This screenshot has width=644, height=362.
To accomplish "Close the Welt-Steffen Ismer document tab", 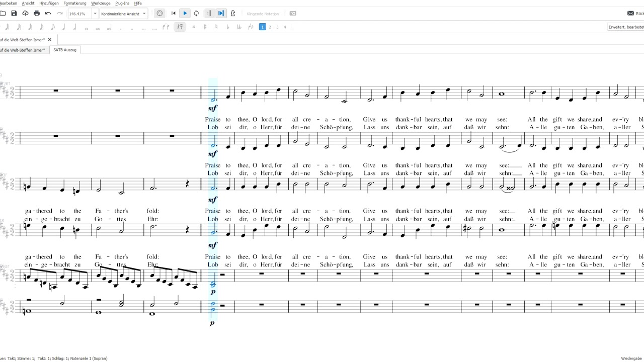I will [x=49, y=39].
